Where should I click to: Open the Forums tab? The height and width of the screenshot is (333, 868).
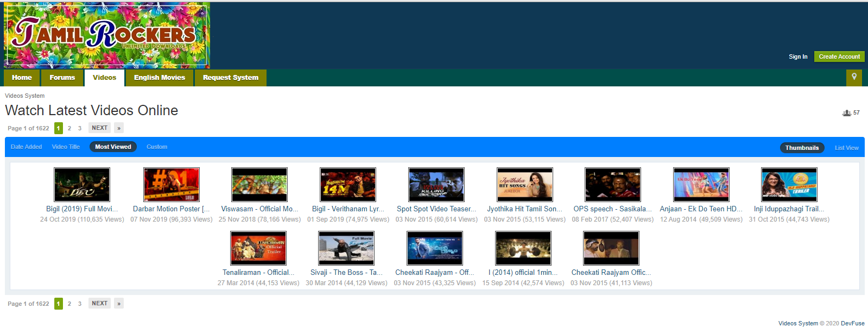[62, 78]
